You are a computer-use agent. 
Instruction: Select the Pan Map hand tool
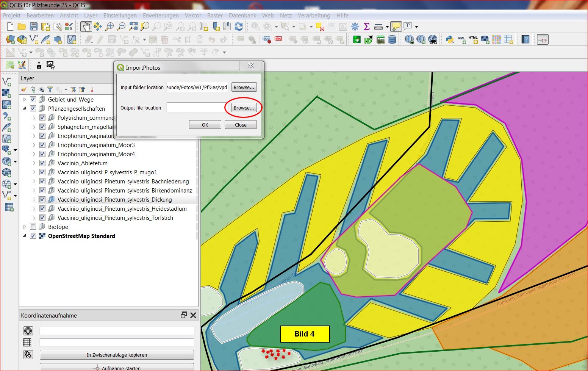tap(86, 27)
